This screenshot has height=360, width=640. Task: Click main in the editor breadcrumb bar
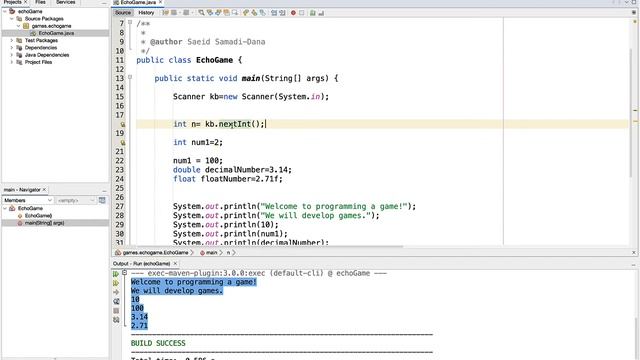pyautogui.click(x=211, y=253)
